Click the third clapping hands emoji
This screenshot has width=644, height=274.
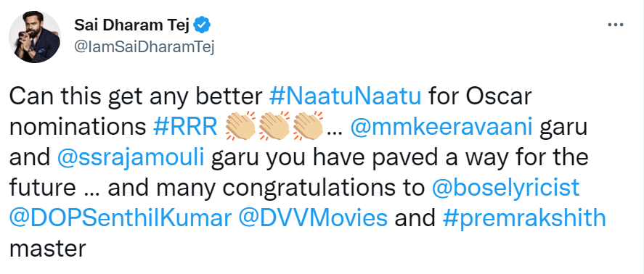point(308,126)
